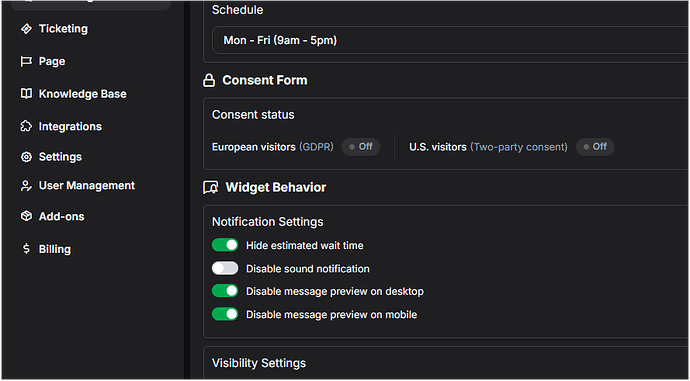
Task: Click the U.S. visitors Off badge
Action: pyautogui.click(x=595, y=147)
